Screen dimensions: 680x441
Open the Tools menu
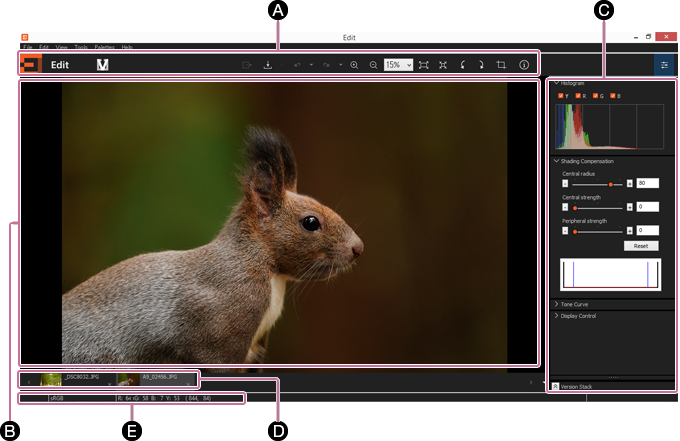pyautogui.click(x=81, y=47)
